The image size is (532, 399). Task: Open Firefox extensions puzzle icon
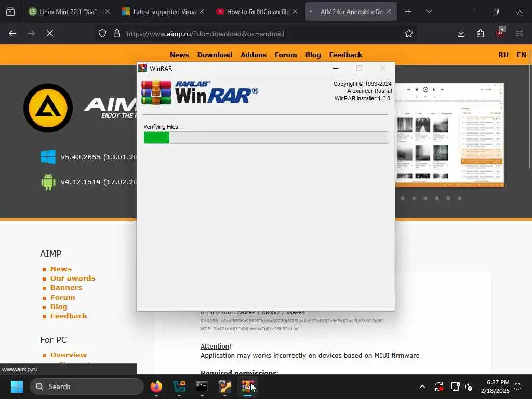(480, 34)
